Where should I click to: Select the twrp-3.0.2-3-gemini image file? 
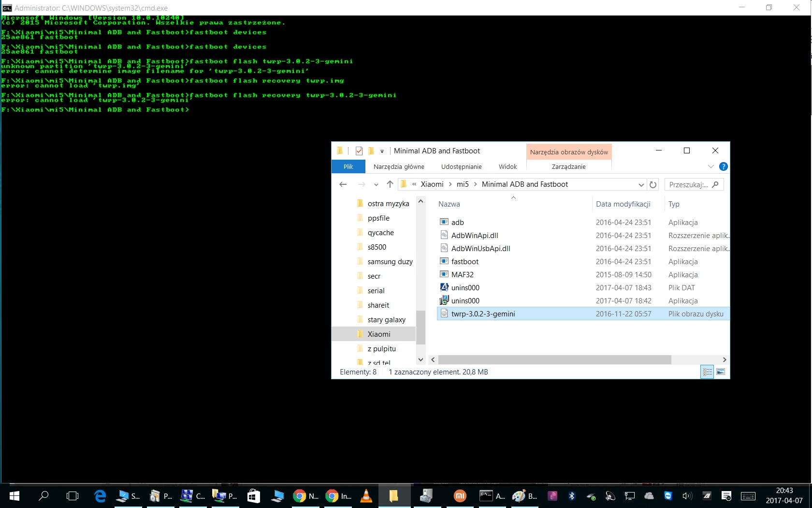click(x=483, y=314)
